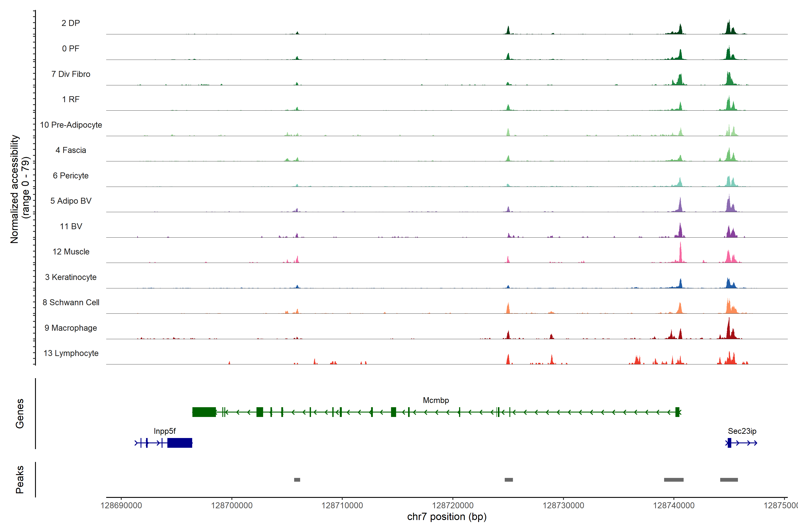This screenshot has width=798, height=532.
Task: Click the 2 DP track label
Action: click(70, 23)
